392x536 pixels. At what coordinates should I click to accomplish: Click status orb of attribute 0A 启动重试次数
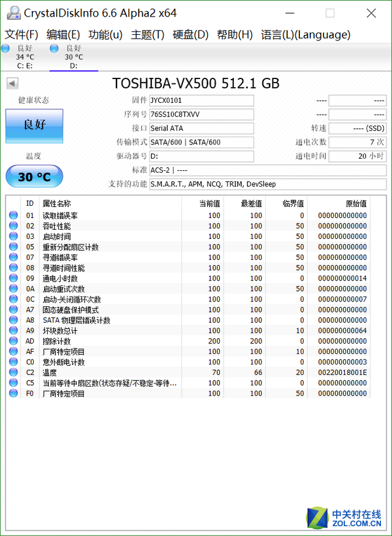(x=13, y=289)
